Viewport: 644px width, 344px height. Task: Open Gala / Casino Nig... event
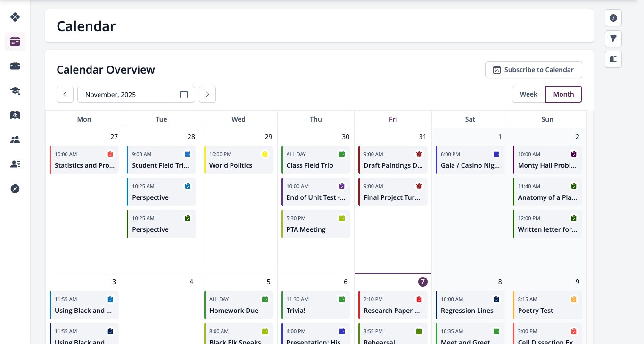pyautogui.click(x=470, y=160)
